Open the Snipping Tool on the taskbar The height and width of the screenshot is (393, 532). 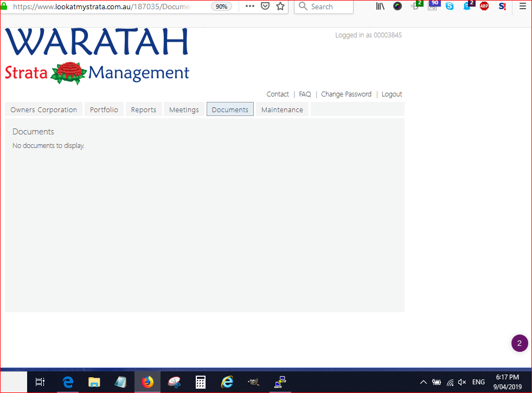click(174, 382)
